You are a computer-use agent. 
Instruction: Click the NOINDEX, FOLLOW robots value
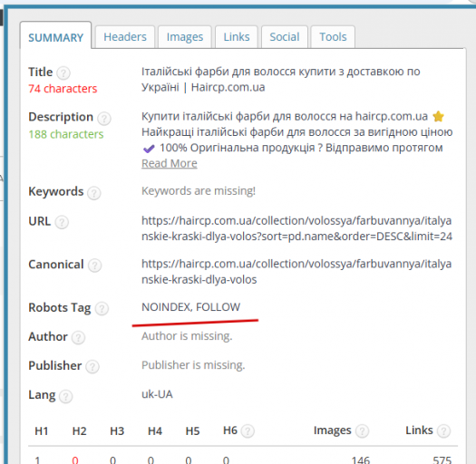(191, 307)
